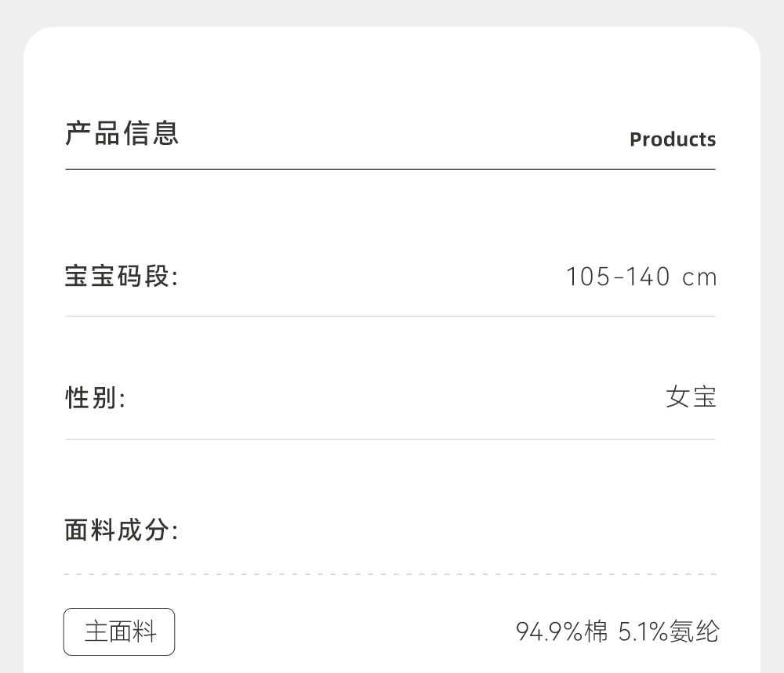Click the dark divider under 产品信息

coord(390,169)
